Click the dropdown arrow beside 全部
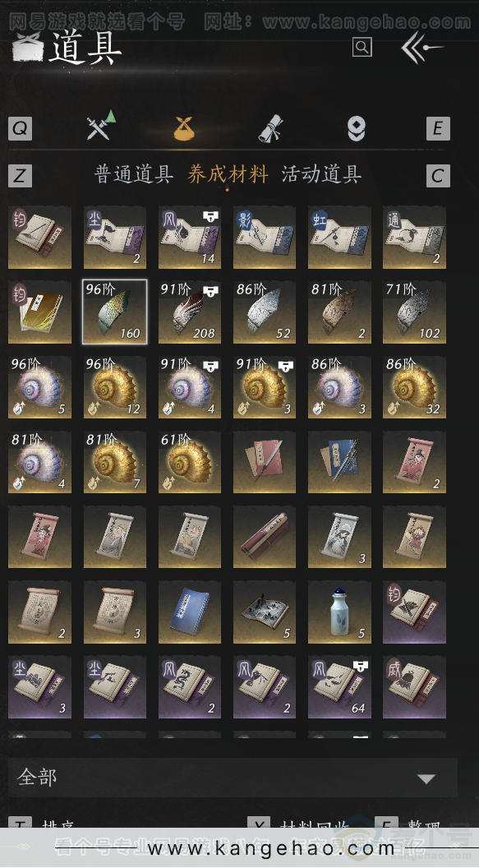 pos(426,779)
